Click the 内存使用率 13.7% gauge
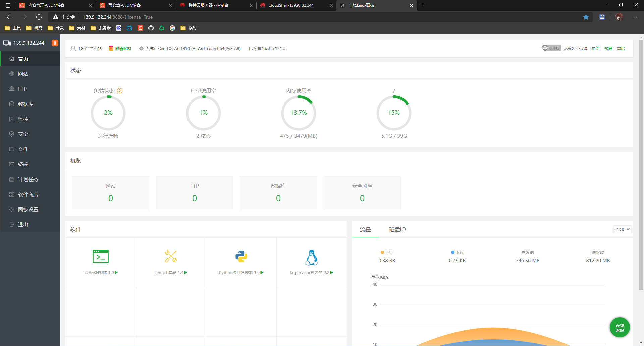This screenshot has width=644, height=346. coord(299,113)
